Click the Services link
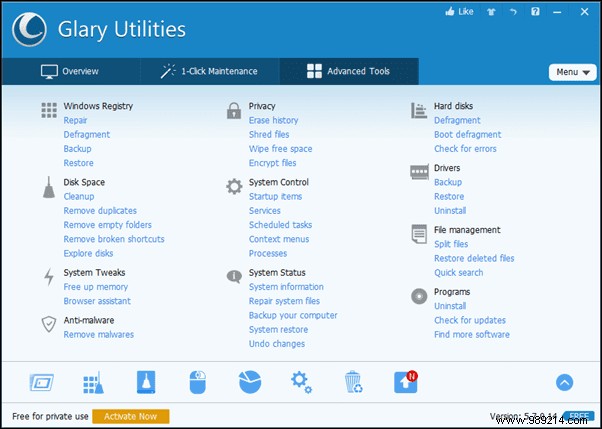This screenshot has width=602, height=429. click(265, 210)
